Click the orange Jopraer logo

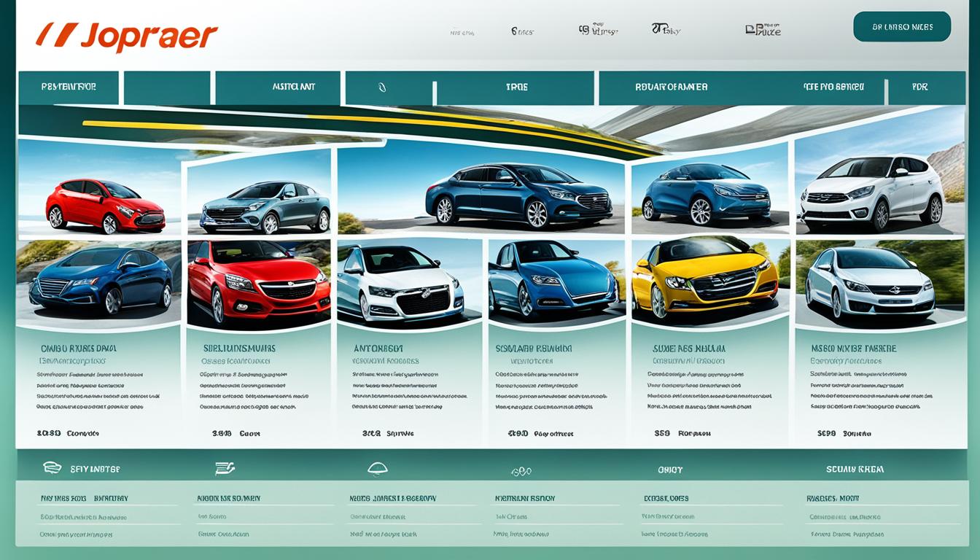[x=127, y=36]
